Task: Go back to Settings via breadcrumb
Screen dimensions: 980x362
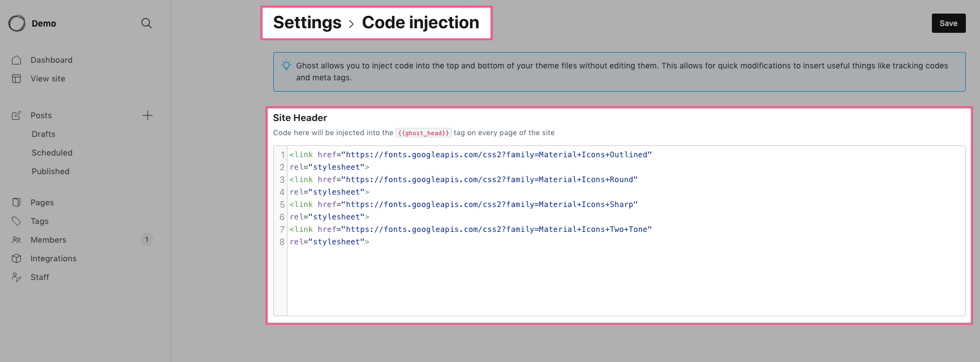Action: [307, 23]
